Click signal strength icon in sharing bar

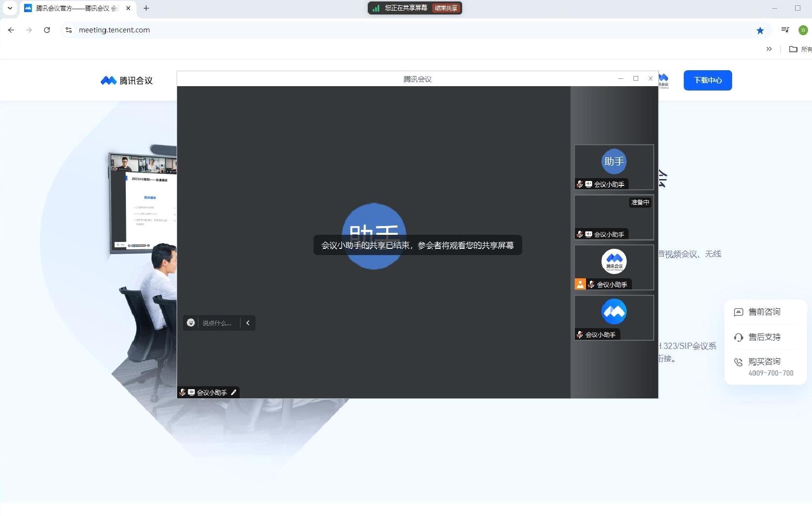pos(376,8)
